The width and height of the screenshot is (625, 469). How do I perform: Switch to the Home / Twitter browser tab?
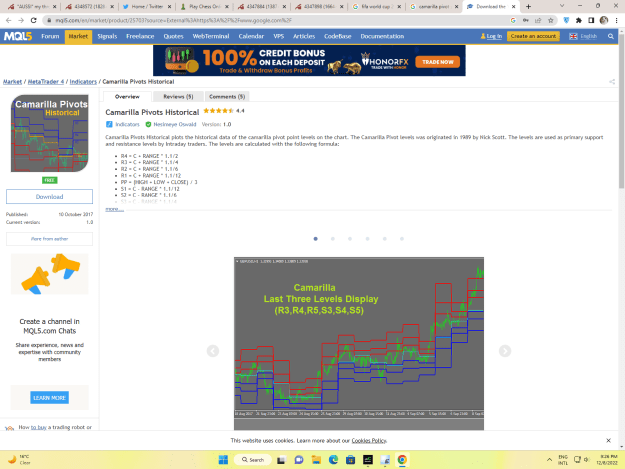coord(147,6)
